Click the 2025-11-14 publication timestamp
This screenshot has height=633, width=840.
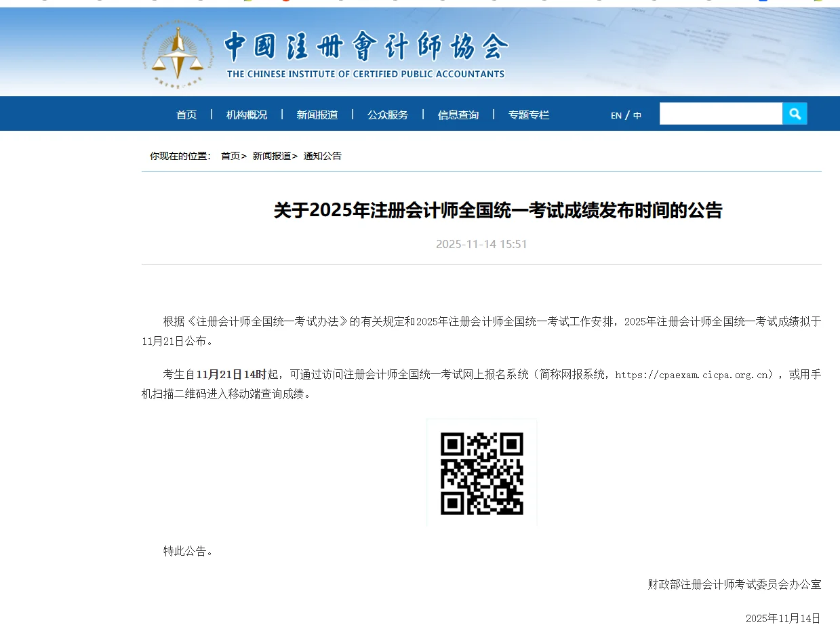pyautogui.click(x=481, y=244)
